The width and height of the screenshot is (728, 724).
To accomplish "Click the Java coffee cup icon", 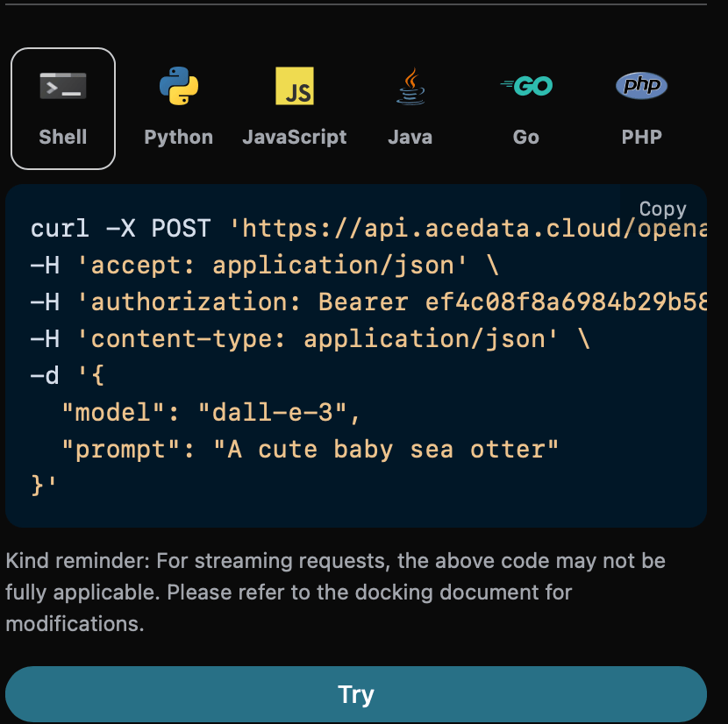I will (x=410, y=87).
